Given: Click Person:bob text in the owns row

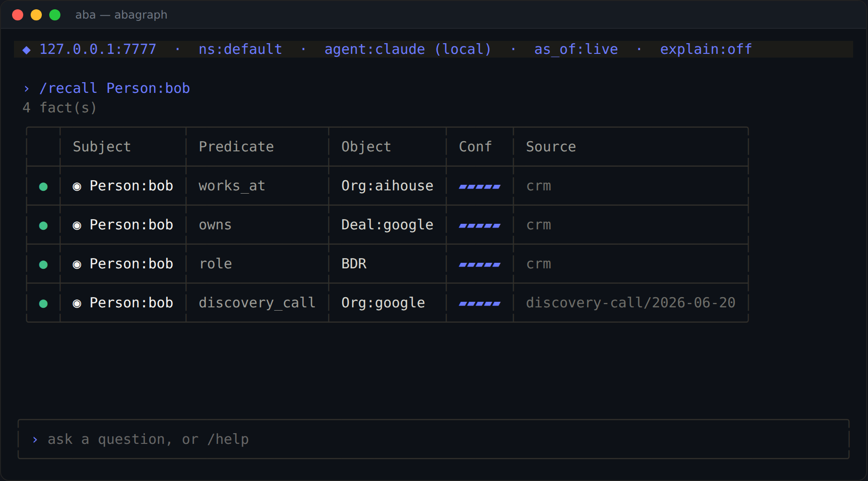Looking at the screenshot, I should [x=132, y=225].
